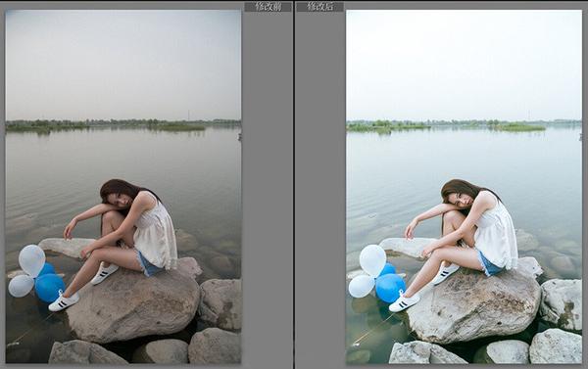Click the 修改后 (After) label
The width and height of the screenshot is (588, 369).
pyautogui.click(x=319, y=7)
